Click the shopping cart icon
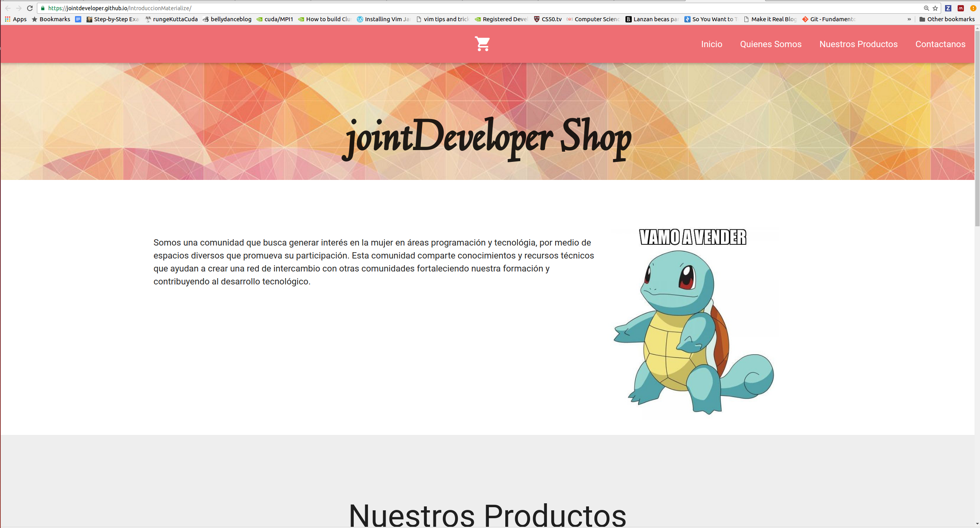This screenshot has height=528, width=980. tap(482, 44)
